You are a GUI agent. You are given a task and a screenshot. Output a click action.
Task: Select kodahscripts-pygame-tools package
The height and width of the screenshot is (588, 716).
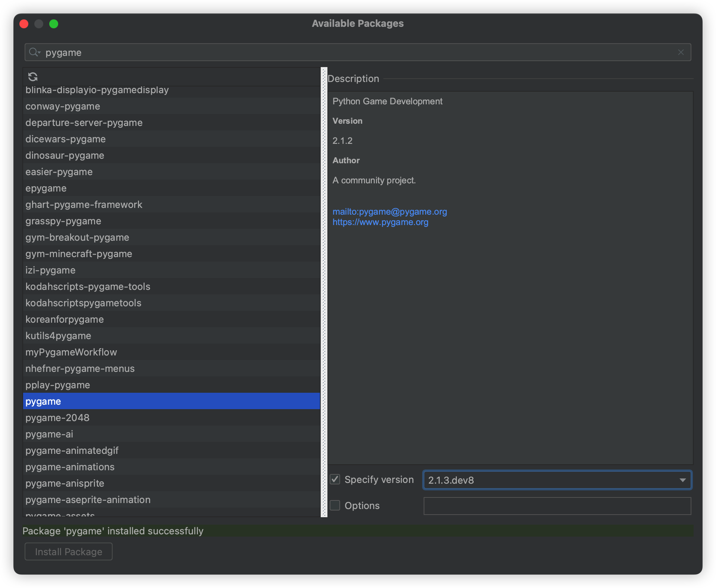172,287
